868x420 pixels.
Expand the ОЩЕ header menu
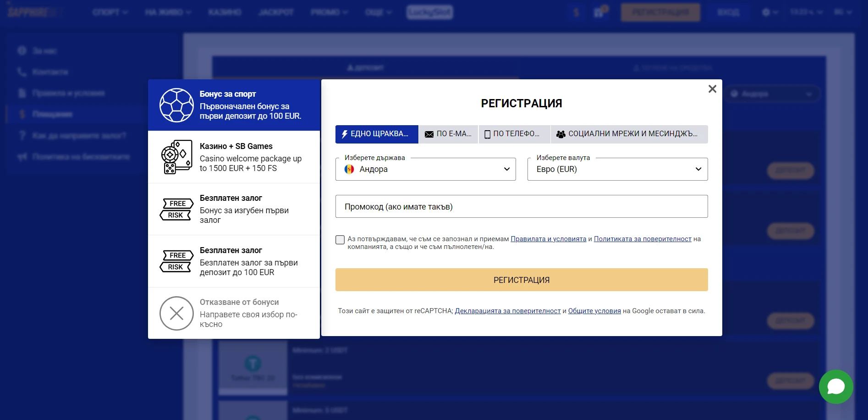click(379, 12)
